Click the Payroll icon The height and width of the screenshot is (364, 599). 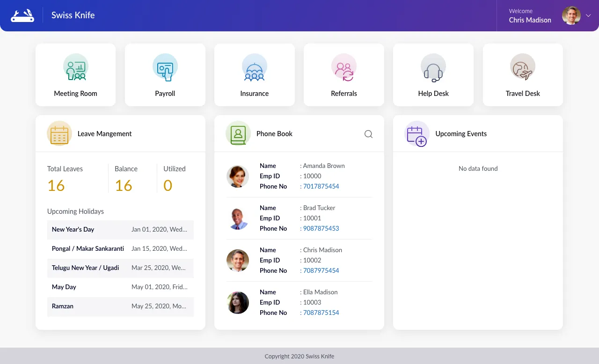[x=165, y=68]
